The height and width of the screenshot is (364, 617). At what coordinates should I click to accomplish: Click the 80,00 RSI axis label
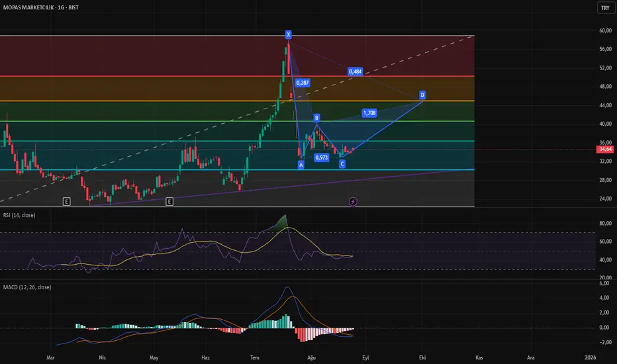coord(606,223)
